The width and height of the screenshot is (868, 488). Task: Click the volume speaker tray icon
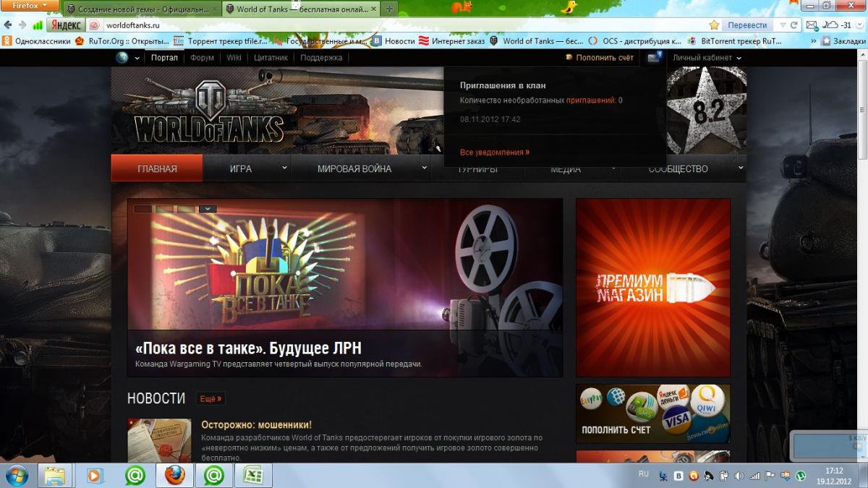point(739,476)
